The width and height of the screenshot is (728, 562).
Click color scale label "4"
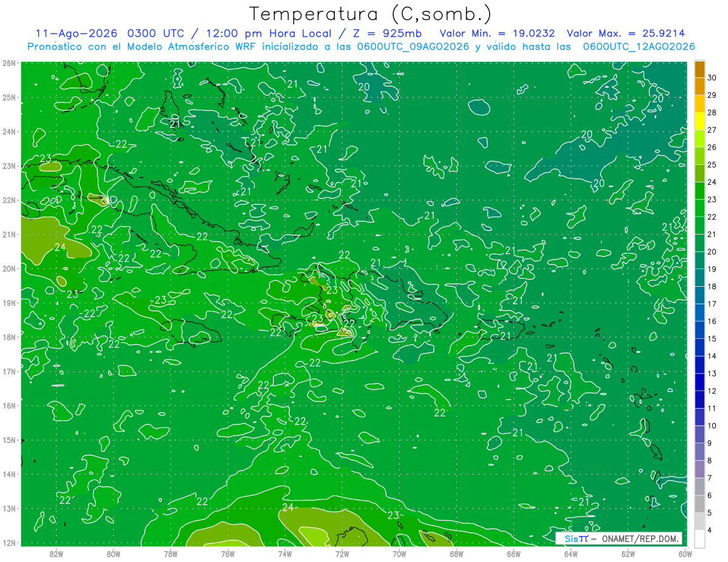pyautogui.click(x=709, y=530)
